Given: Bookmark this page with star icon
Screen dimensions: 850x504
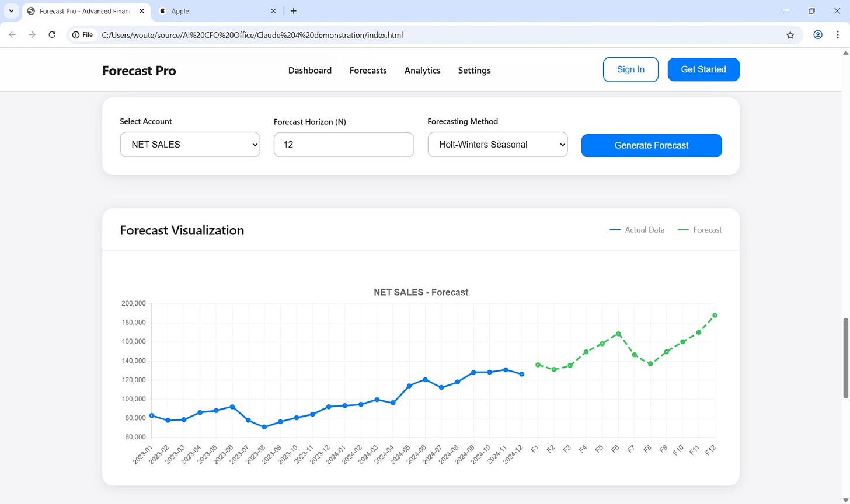Looking at the screenshot, I should pyautogui.click(x=790, y=35).
